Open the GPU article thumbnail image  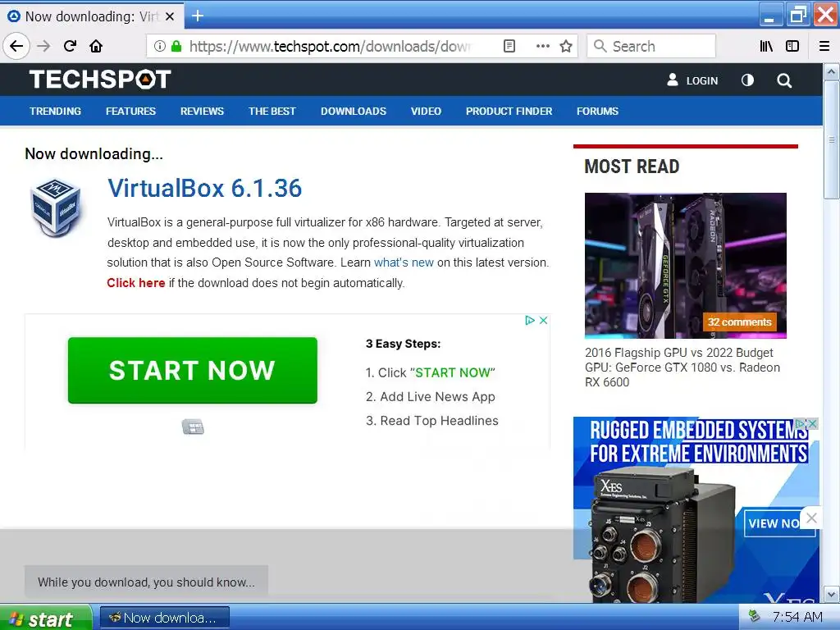pos(686,266)
